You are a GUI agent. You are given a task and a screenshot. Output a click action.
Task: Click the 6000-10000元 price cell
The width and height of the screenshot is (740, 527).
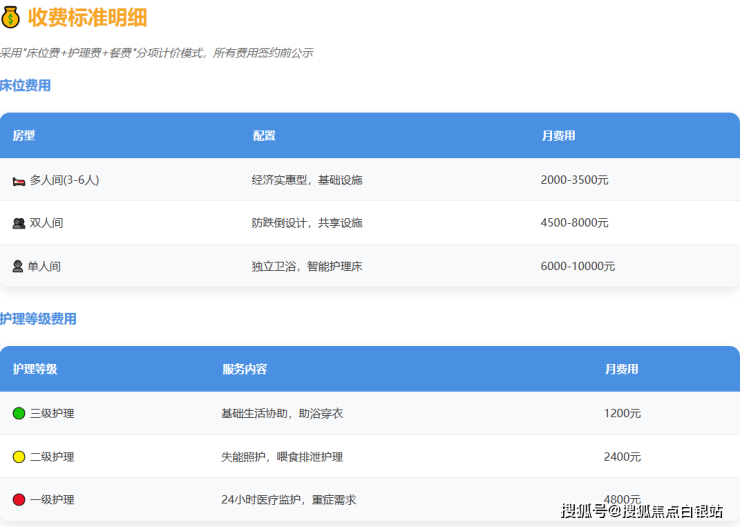point(577,266)
